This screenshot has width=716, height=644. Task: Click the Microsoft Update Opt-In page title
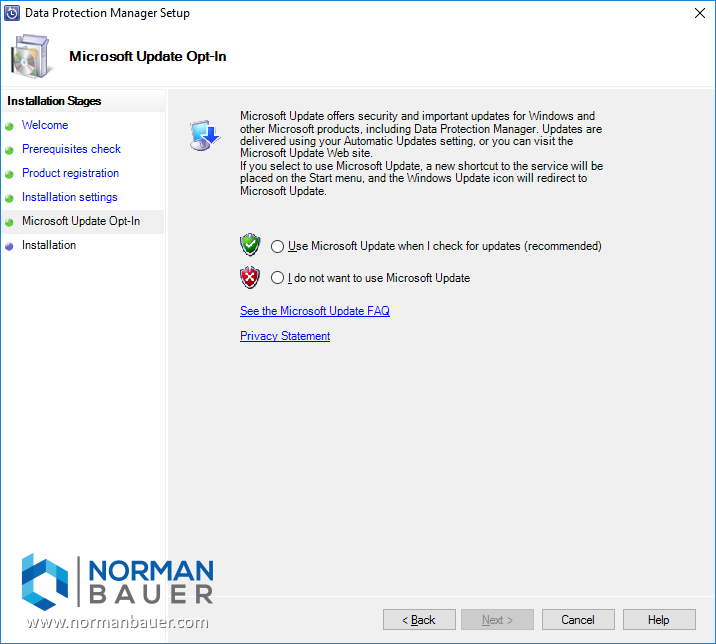click(x=147, y=57)
